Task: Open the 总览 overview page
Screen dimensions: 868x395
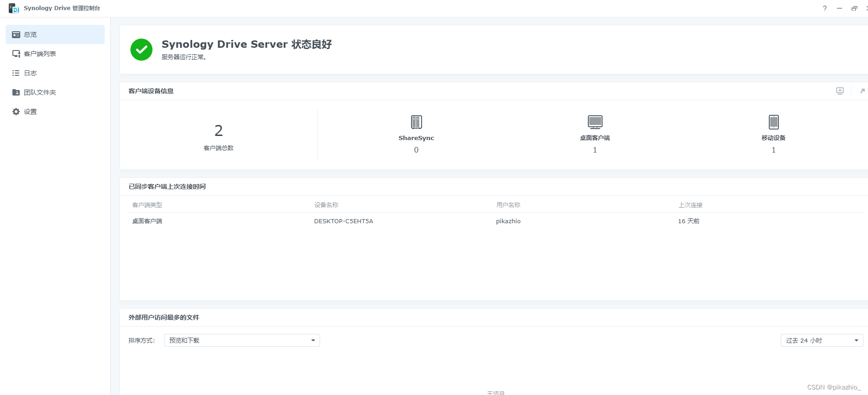Action: coord(55,34)
